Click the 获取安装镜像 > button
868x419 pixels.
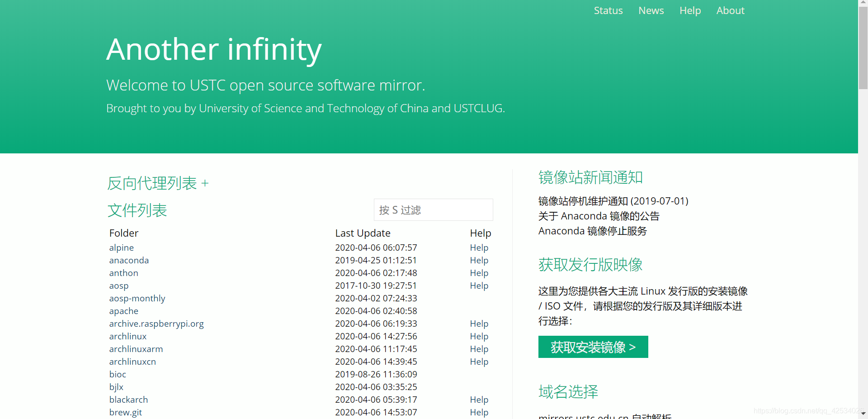pyautogui.click(x=593, y=347)
